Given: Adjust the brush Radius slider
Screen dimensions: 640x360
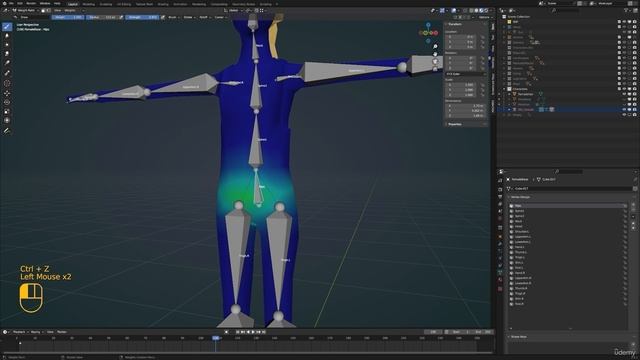Looking at the screenshot, I should (102, 17).
